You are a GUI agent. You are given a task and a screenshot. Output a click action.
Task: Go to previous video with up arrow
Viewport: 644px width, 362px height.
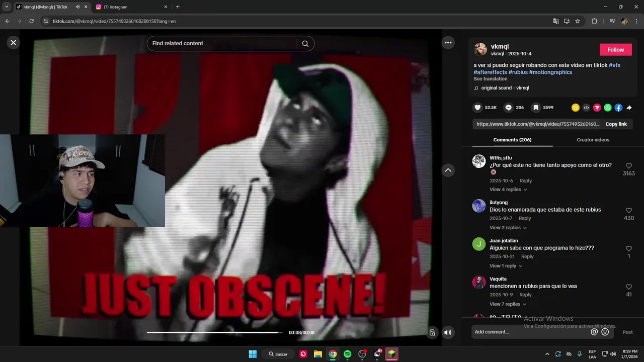tap(448, 170)
